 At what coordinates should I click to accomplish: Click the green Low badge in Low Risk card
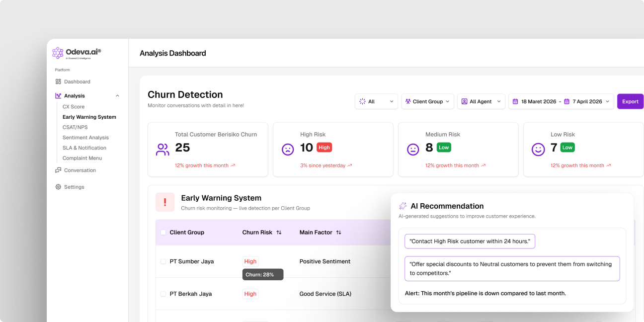click(x=567, y=148)
